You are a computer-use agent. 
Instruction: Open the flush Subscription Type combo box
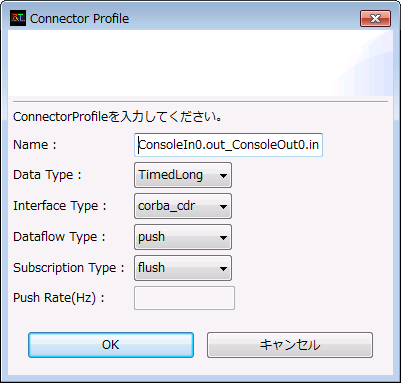pos(183,268)
